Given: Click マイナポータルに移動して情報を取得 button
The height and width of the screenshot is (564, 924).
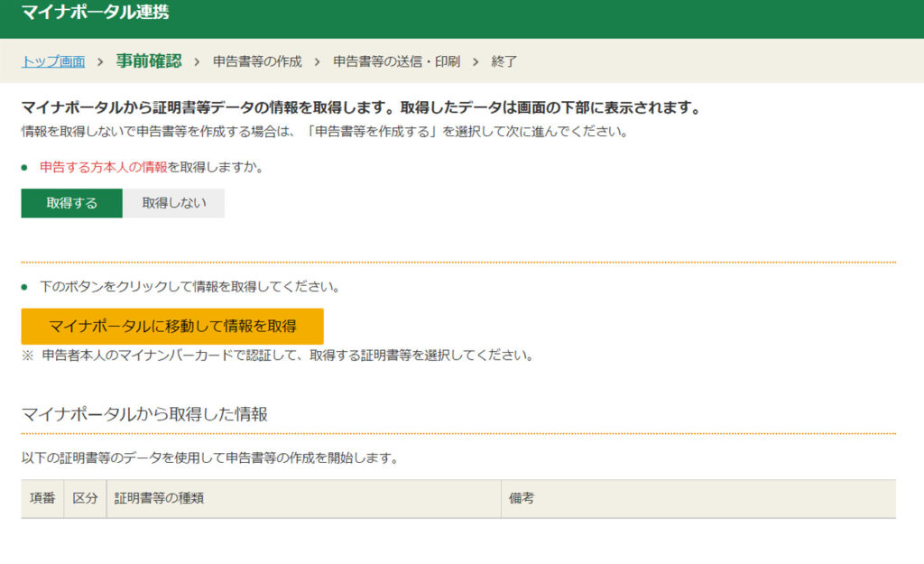Looking at the screenshot, I should (x=172, y=326).
